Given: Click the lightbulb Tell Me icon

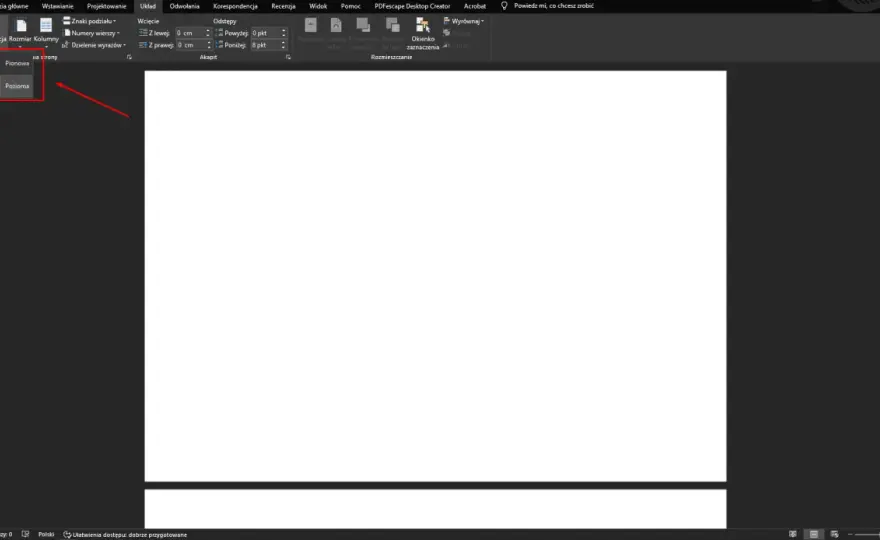Looking at the screenshot, I should pos(504,6).
